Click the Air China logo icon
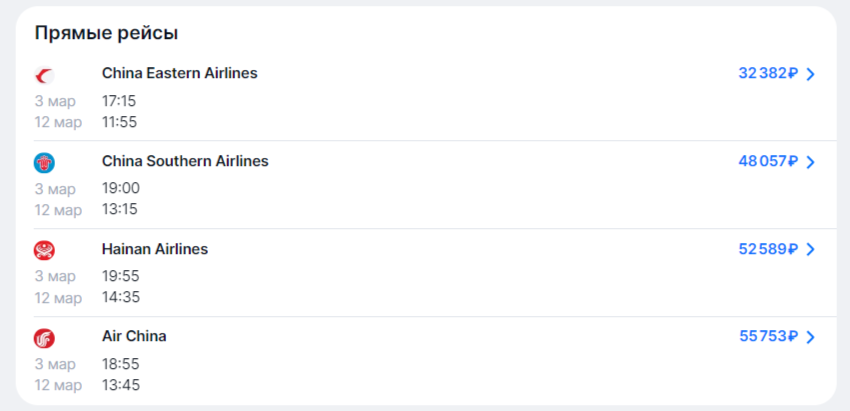This screenshot has height=411, width=850. (x=44, y=338)
